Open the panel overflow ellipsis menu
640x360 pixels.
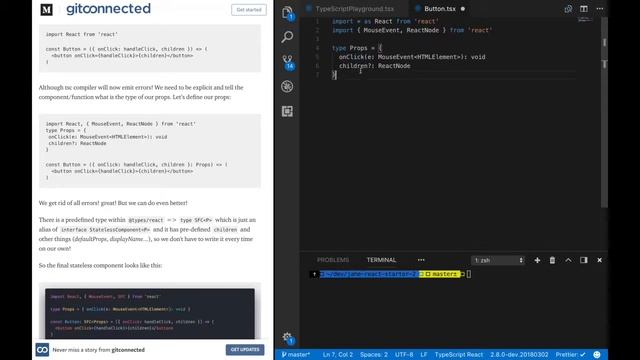tap(421, 260)
